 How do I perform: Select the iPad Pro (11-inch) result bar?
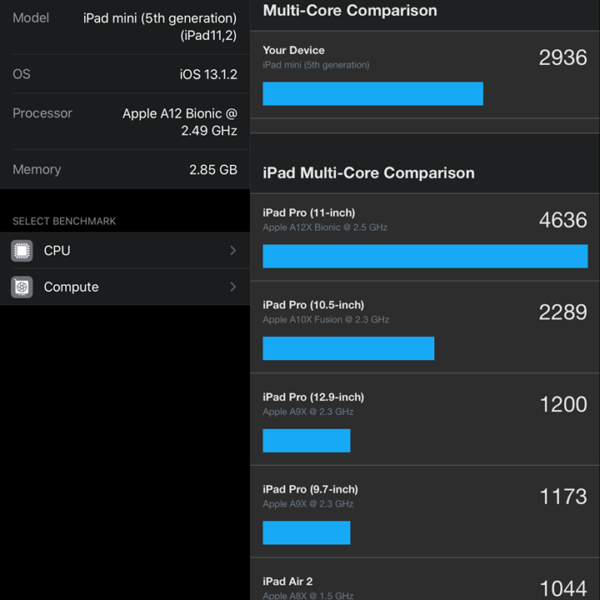click(x=424, y=256)
